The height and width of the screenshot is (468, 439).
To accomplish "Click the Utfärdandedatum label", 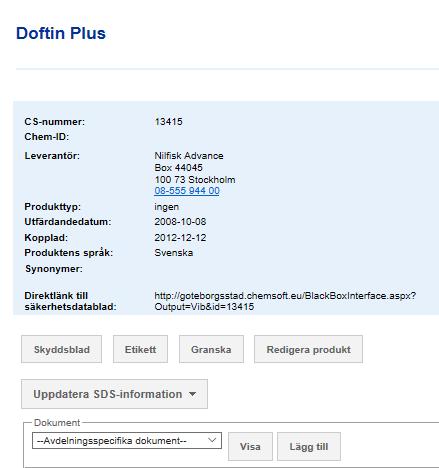I will pyautogui.click(x=68, y=222).
